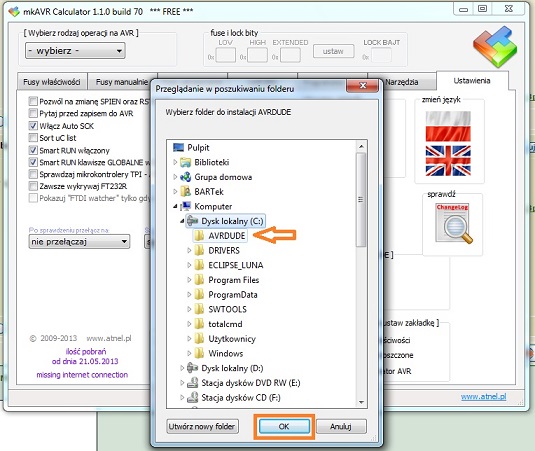The height and width of the screenshot is (451, 535).
Task: Click the Pulpit desktop icon
Action: click(x=178, y=147)
